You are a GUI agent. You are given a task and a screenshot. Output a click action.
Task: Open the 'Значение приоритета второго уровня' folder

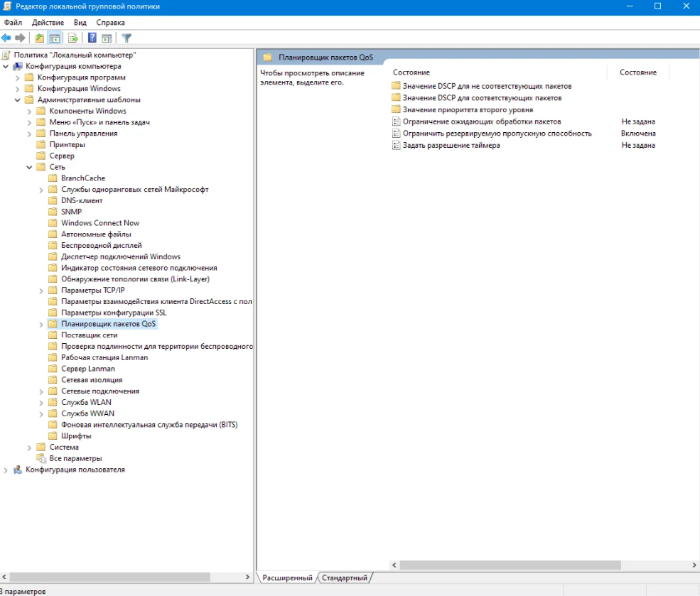coord(467,109)
